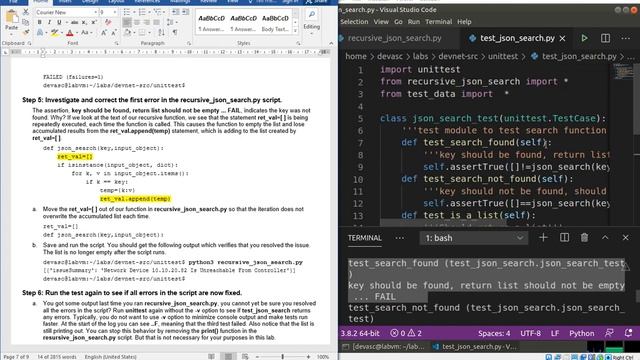Click the Numbering list icon
Screen dimensions: 640x360
(x=142, y=12)
